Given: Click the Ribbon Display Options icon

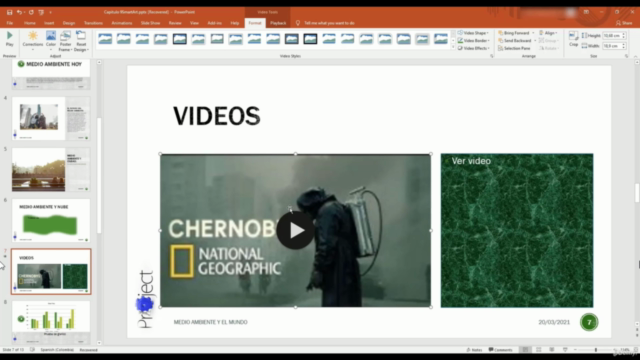Looking at the screenshot, I should (586, 12).
